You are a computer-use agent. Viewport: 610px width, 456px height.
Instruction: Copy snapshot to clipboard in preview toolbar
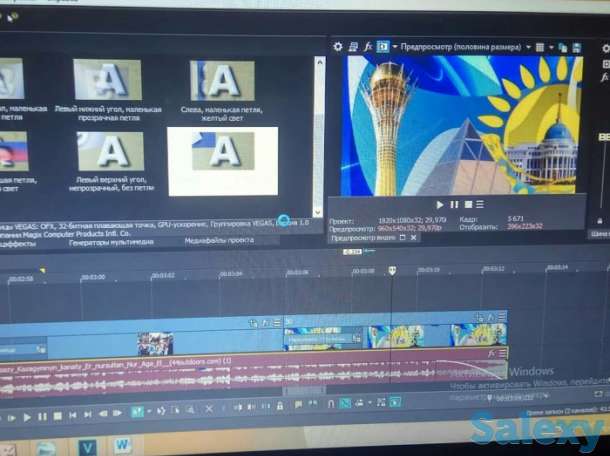click(563, 48)
